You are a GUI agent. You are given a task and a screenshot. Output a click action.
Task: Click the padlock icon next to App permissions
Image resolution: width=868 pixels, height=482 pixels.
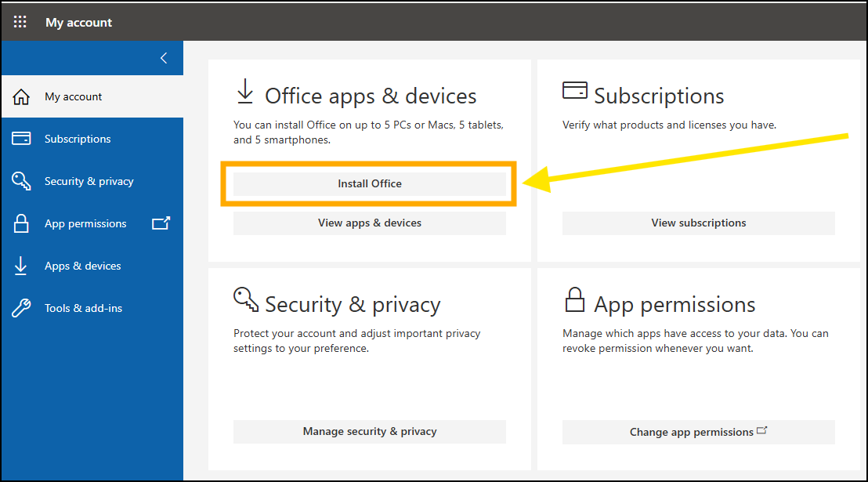[x=20, y=223]
